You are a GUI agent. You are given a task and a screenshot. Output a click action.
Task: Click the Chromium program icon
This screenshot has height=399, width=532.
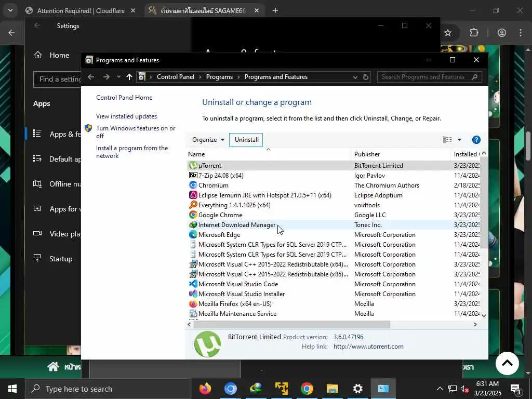(193, 185)
